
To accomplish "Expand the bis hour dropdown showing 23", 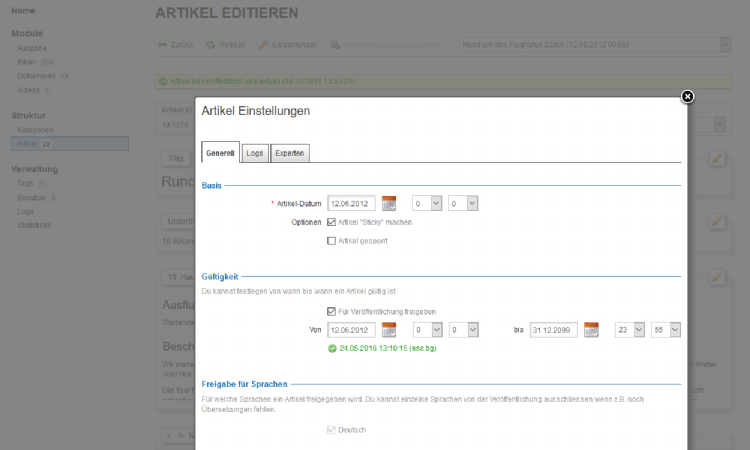I will (629, 330).
